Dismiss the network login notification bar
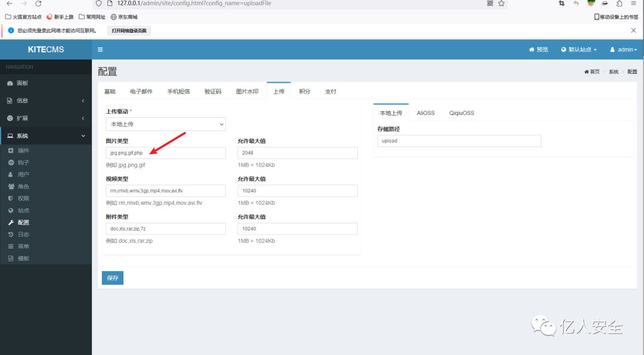Screen dimensions: 644x355 (633, 30)
